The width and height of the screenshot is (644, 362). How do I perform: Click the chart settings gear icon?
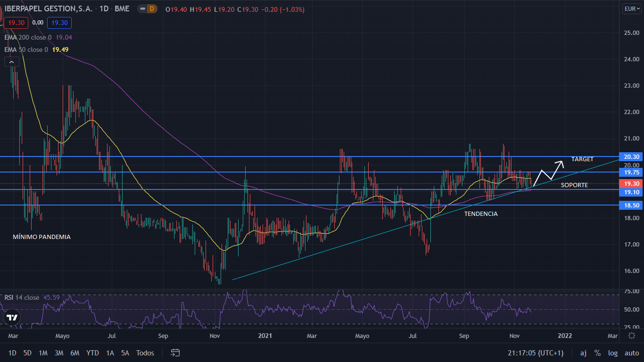click(632, 336)
